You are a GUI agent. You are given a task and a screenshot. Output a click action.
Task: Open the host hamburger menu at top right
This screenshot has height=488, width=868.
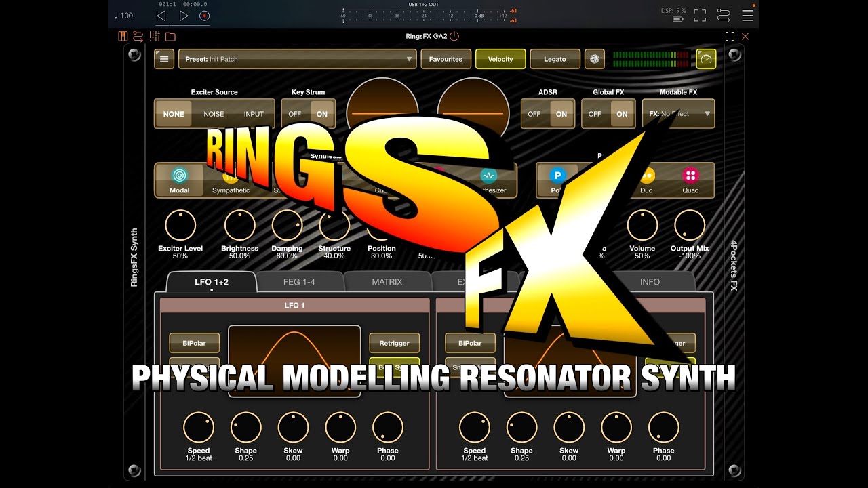(747, 16)
